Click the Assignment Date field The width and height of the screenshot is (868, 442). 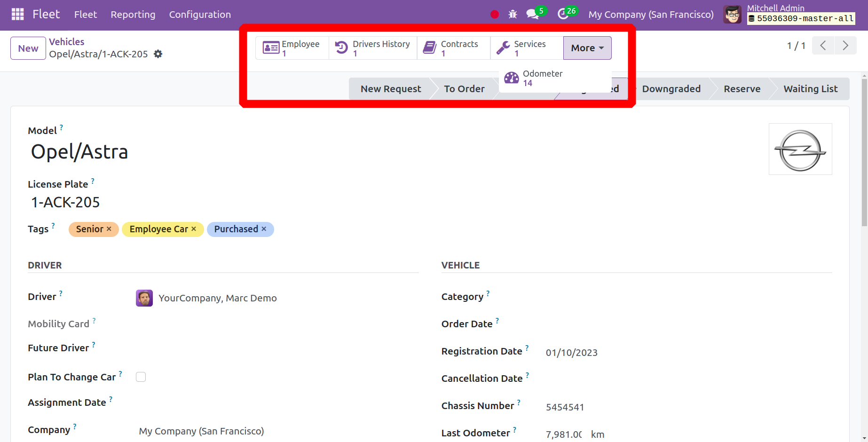(277, 403)
